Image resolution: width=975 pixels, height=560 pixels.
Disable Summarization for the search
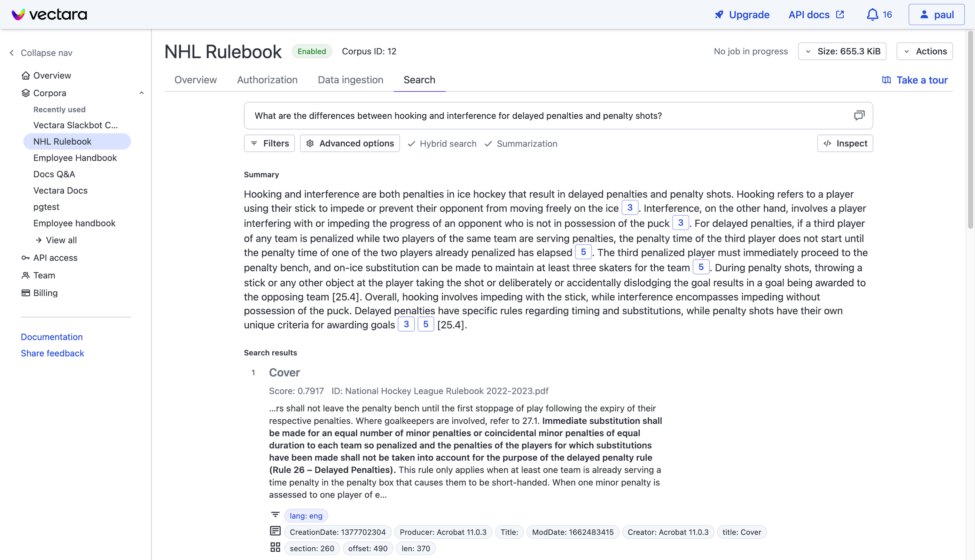[521, 143]
